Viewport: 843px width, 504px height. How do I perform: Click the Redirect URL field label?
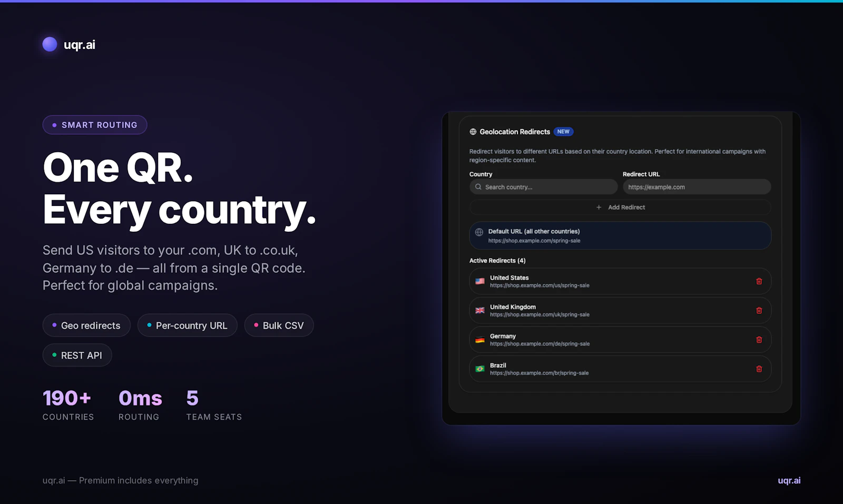[641, 174]
